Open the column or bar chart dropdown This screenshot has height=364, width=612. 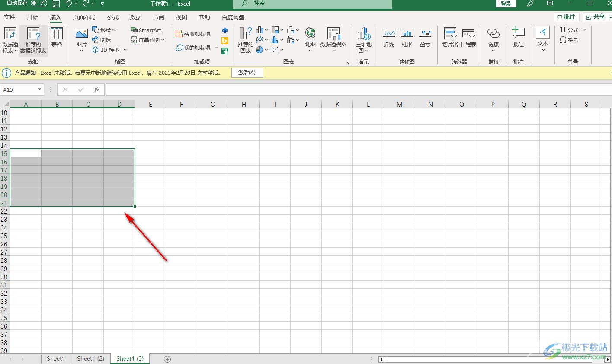[x=262, y=30]
